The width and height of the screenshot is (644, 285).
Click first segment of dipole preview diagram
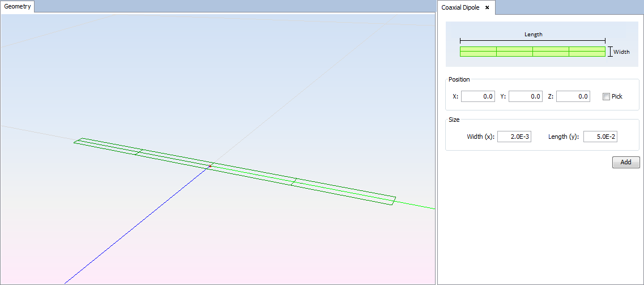click(478, 52)
